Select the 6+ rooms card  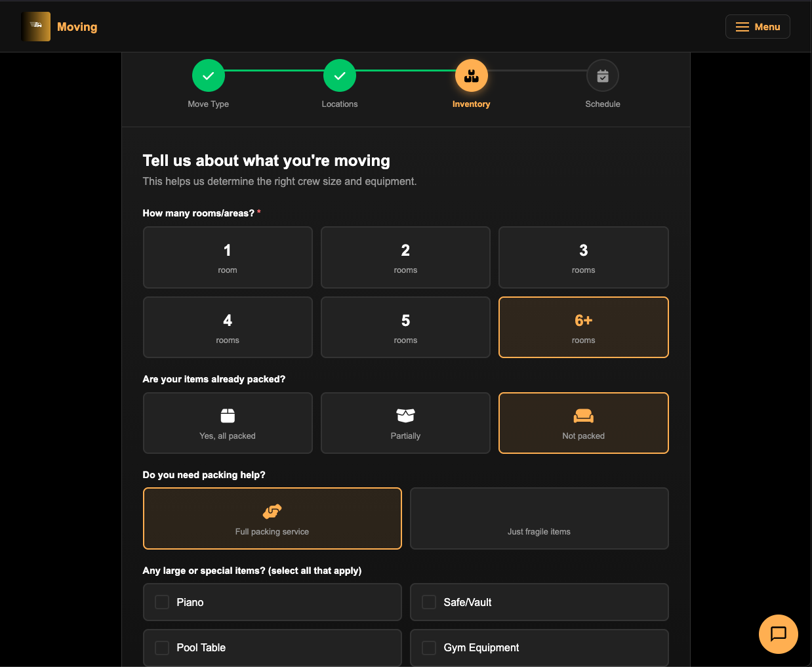[583, 327]
